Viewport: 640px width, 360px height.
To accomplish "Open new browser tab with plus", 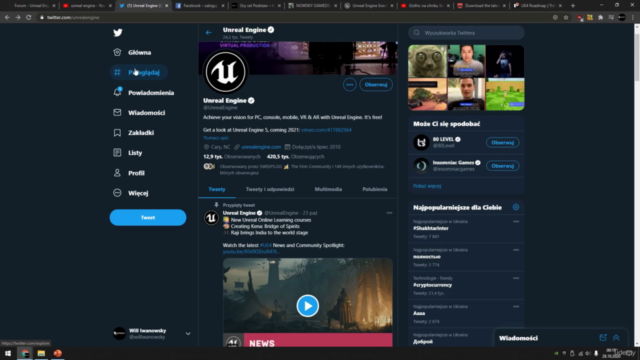I will click(573, 6).
